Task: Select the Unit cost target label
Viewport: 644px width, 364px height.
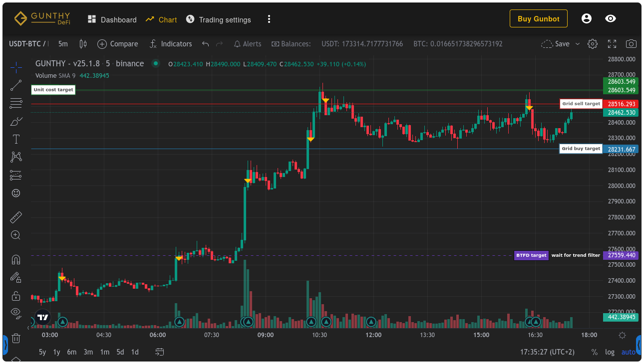Action: (x=53, y=90)
